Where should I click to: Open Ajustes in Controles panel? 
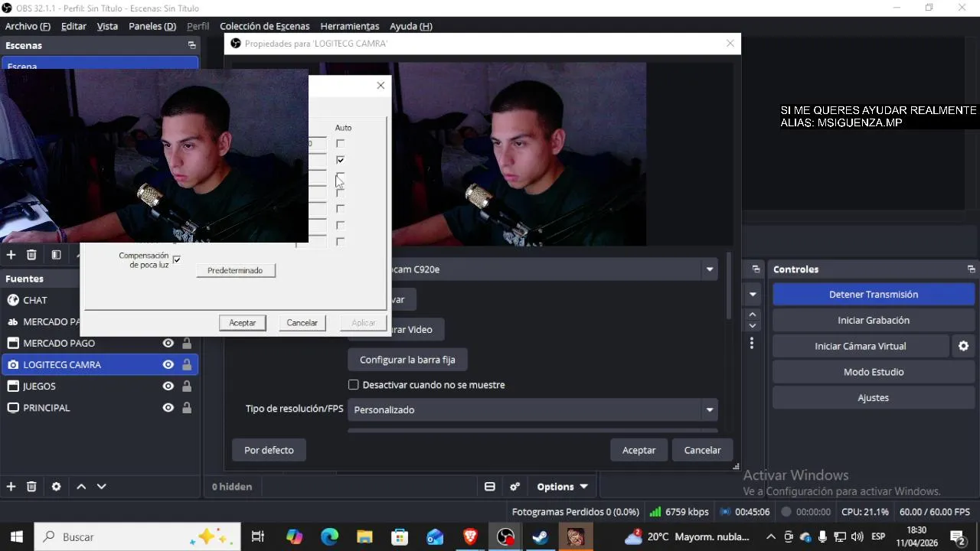(874, 398)
